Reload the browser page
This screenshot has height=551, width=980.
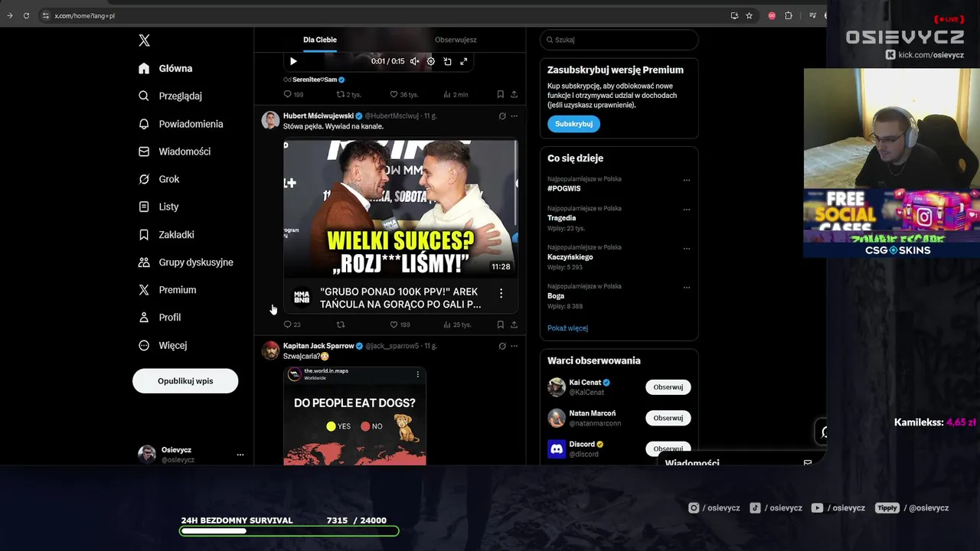(26, 15)
